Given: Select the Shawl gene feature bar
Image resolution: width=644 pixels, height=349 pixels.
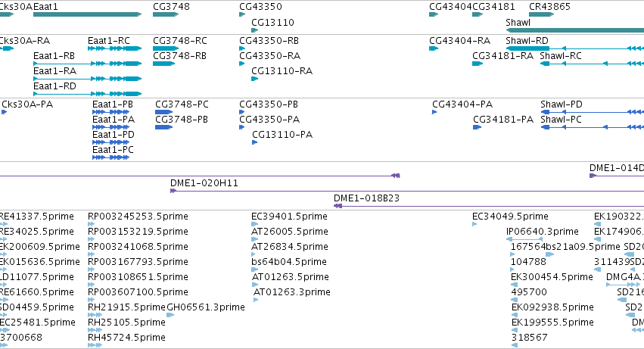Looking at the screenshot, I should coord(575,30).
